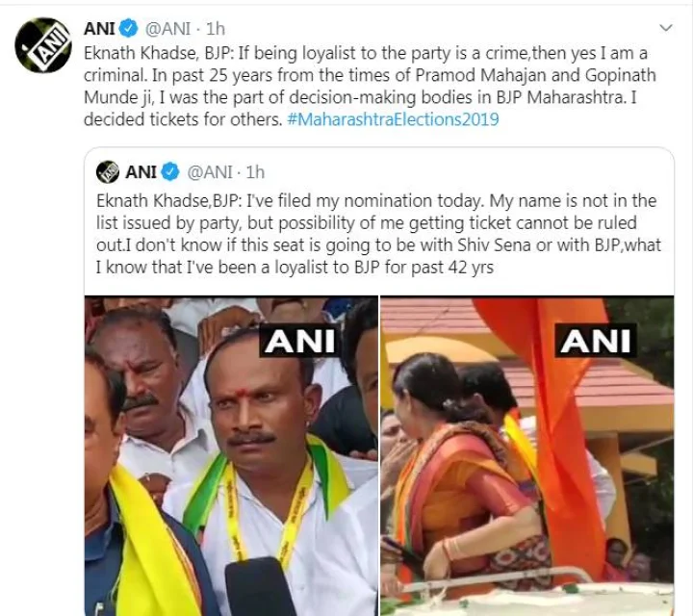This screenshot has height=616, width=693.
Task: Click main tweet text about being loyalist
Action: 370,87
